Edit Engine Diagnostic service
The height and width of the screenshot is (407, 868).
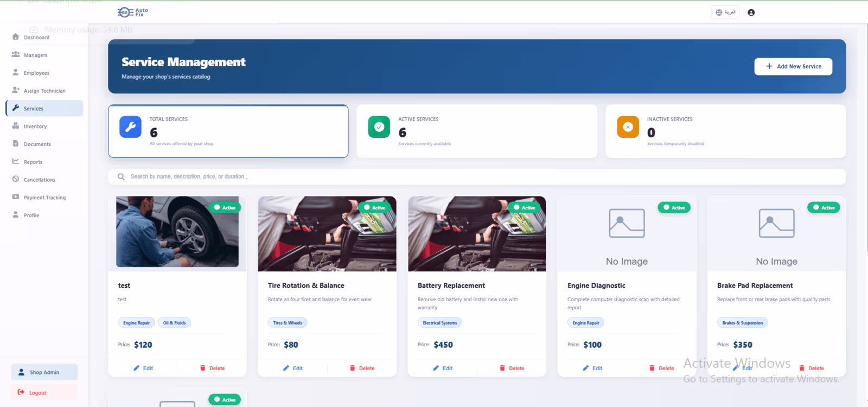[x=592, y=368]
